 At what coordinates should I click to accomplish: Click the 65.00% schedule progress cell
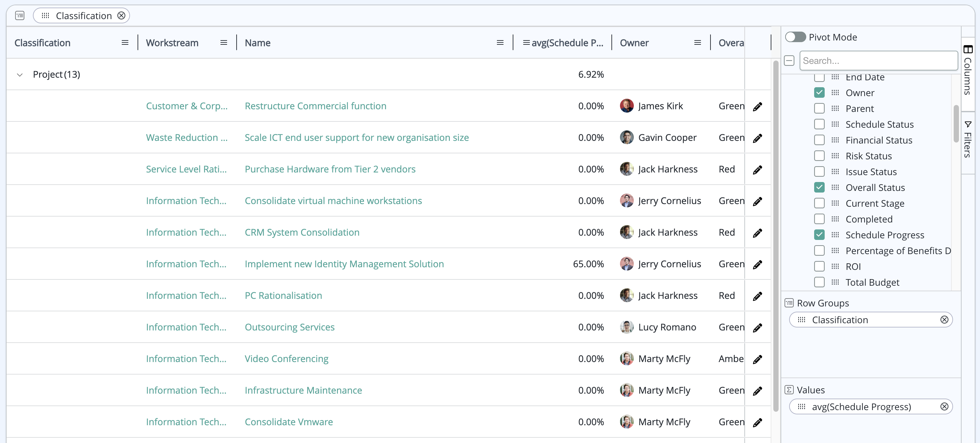588,264
